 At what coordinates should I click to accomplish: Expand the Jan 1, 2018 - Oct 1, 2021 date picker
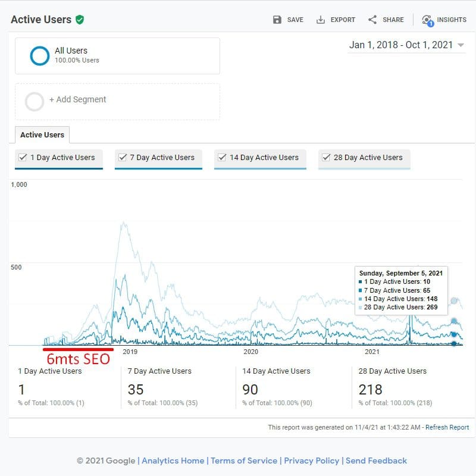pos(400,45)
